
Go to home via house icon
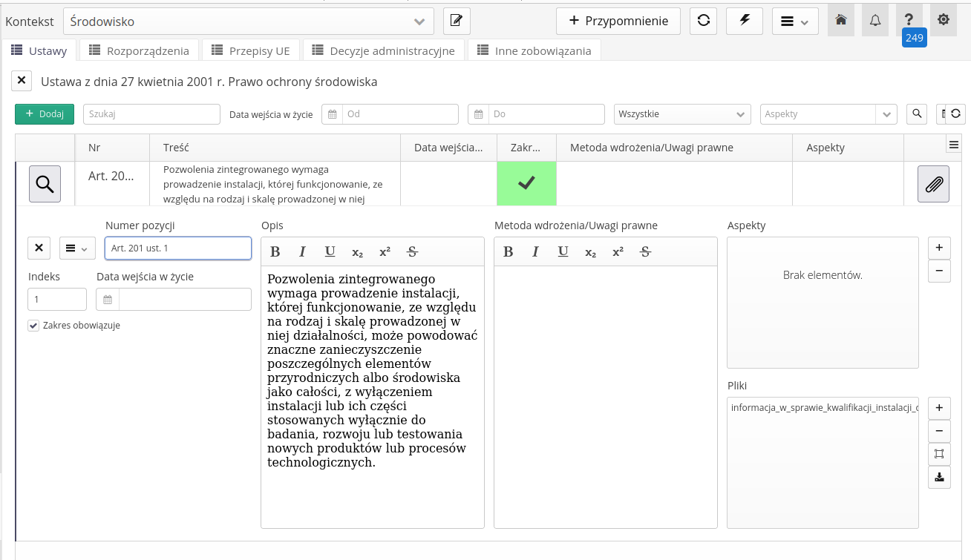[x=841, y=21]
